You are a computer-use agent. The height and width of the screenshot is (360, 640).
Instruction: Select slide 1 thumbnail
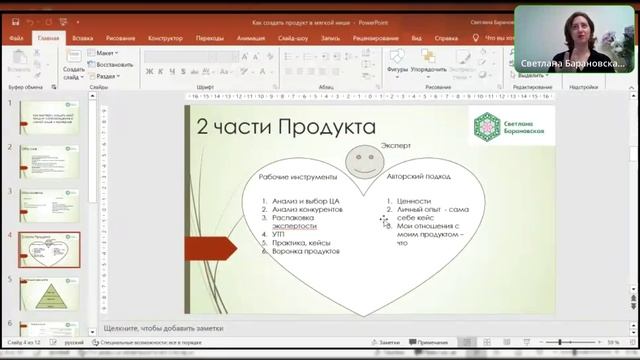49,118
